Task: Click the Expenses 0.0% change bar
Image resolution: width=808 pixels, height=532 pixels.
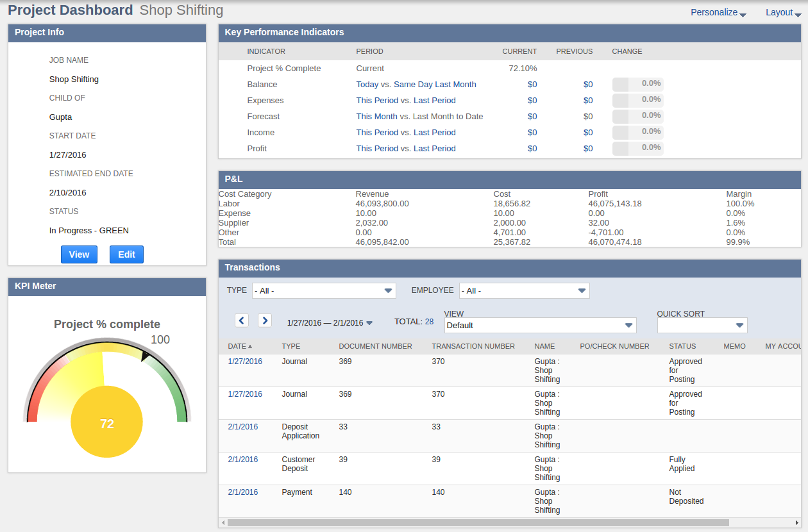Action: [637, 99]
